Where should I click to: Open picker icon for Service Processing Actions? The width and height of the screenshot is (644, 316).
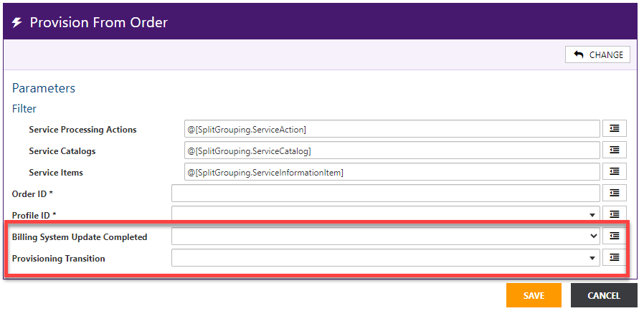[x=614, y=129]
